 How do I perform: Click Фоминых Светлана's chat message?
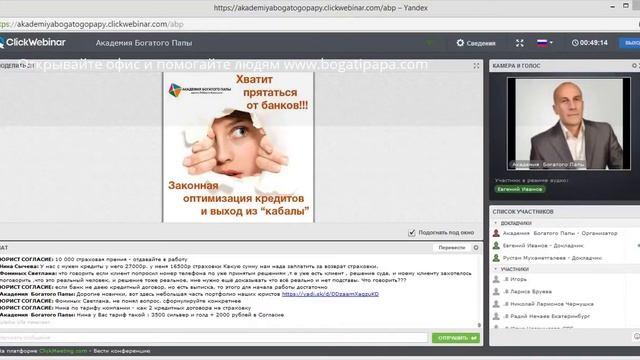coord(236,277)
